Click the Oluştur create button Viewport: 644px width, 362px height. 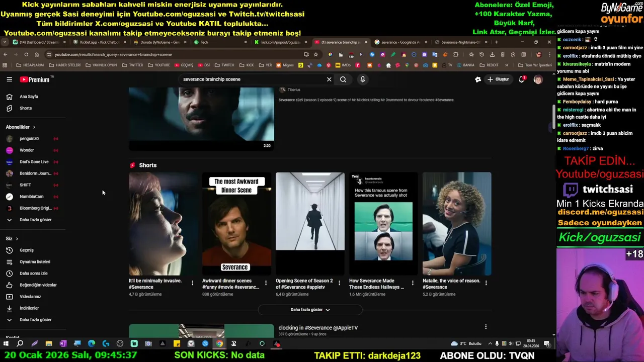(498, 79)
